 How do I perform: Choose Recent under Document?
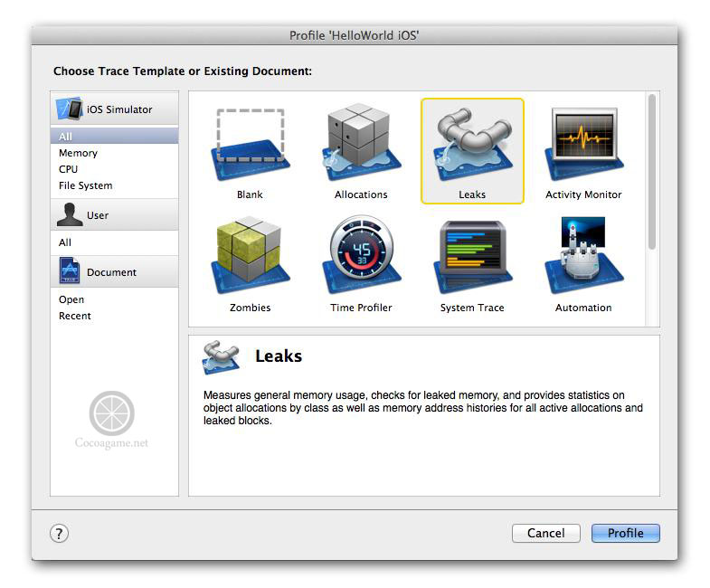click(114, 316)
